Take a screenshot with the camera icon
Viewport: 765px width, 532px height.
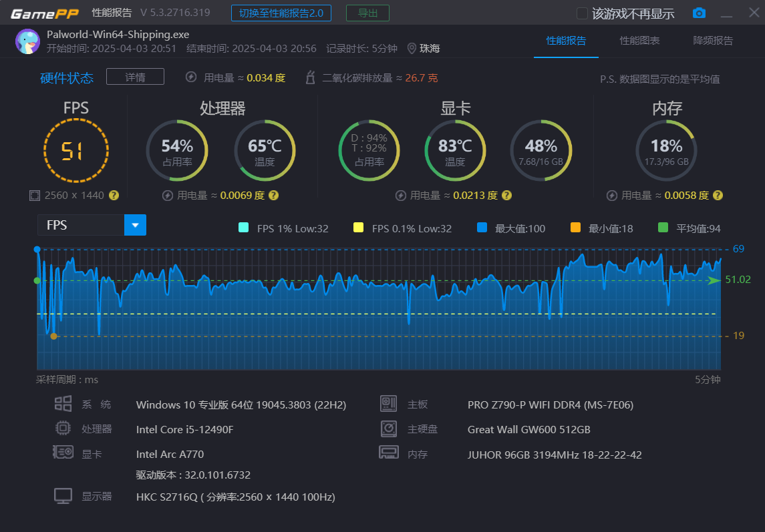699,13
